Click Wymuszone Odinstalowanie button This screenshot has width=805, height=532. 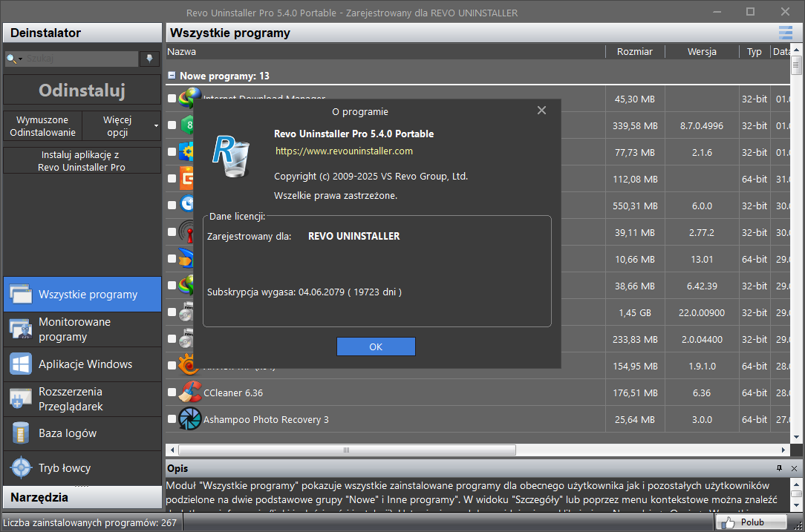pyautogui.click(x=42, y=125)
